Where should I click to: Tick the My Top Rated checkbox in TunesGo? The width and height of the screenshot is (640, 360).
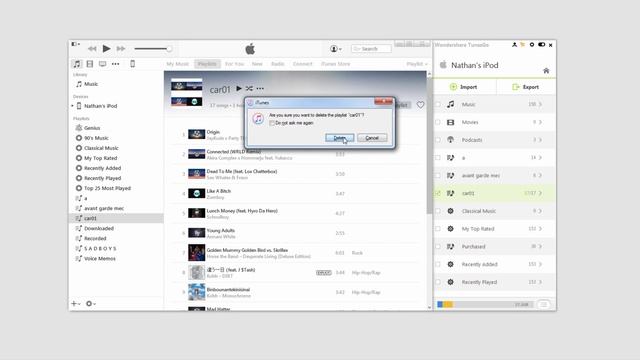click(438, 229)
